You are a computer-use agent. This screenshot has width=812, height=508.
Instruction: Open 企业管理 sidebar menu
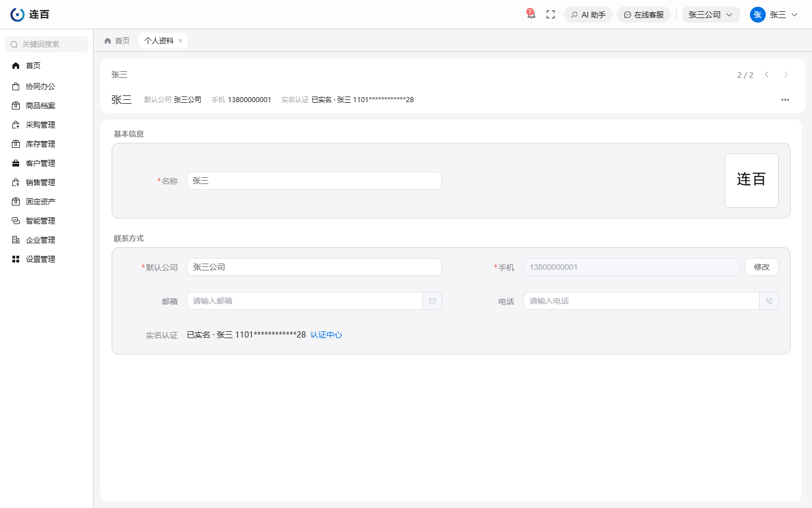pyautogui.click(x=47, y=240)
